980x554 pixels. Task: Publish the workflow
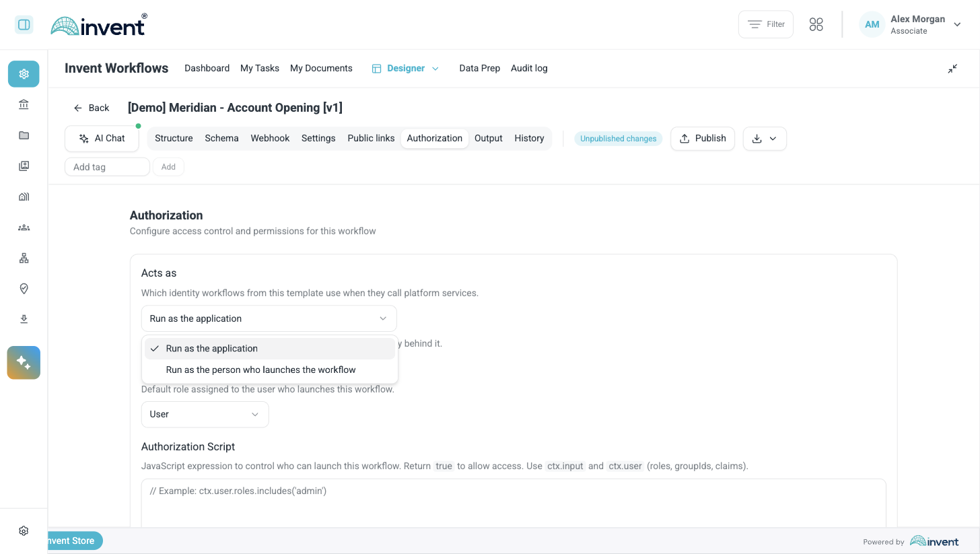tap(703, 138)
